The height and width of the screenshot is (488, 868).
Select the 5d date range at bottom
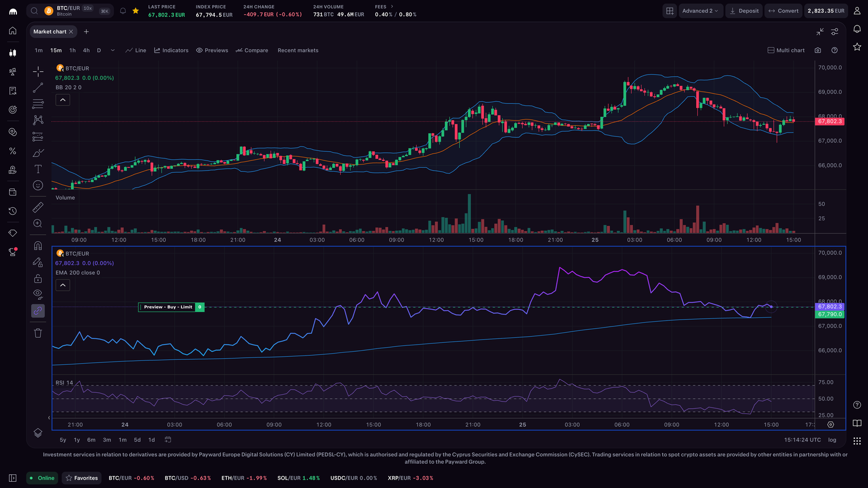click(x=137, y=439)
